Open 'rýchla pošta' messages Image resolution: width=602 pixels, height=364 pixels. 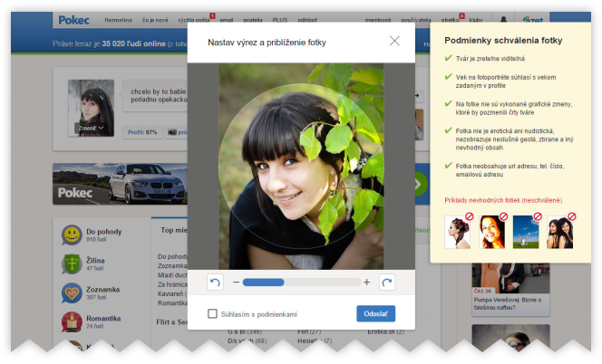[194, 20]
